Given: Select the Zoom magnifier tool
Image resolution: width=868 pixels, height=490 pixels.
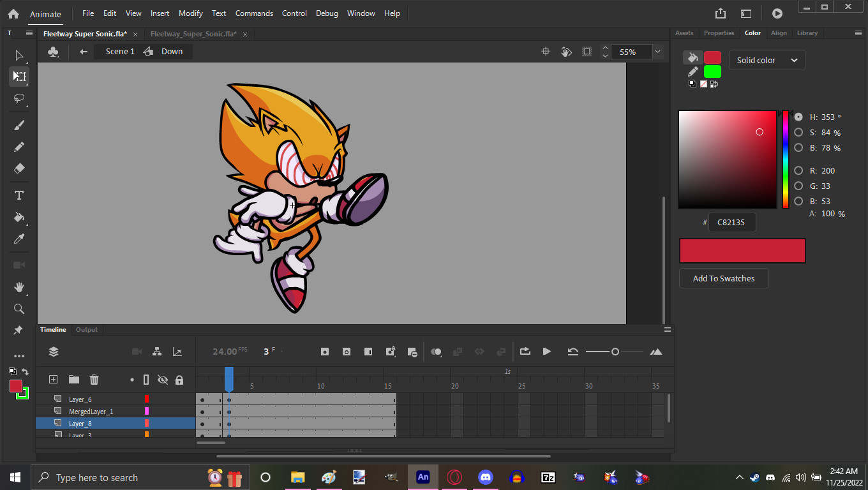Looking at the screenshot, I should (19, 309).
